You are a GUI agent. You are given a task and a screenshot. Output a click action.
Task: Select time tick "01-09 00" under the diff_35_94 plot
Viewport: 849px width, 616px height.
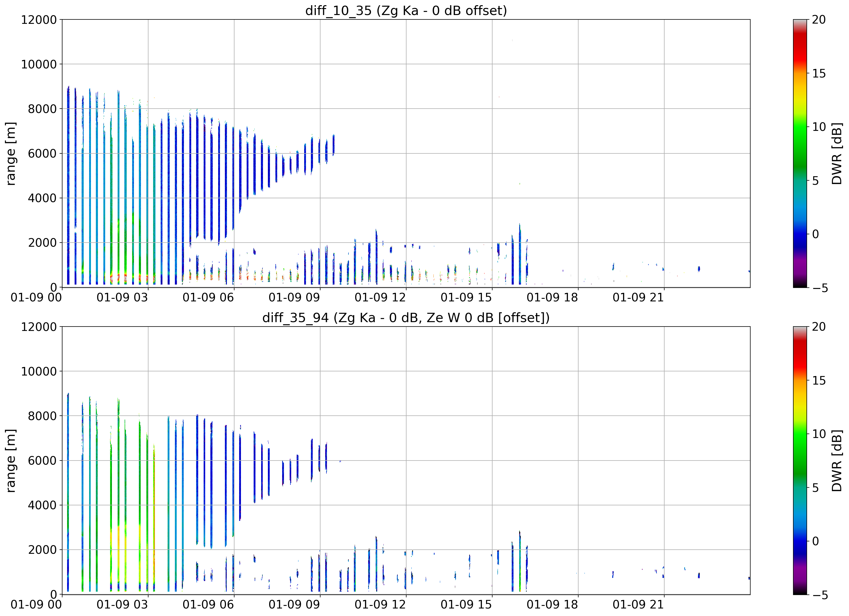pyautogui.click(x=36, y=605)
